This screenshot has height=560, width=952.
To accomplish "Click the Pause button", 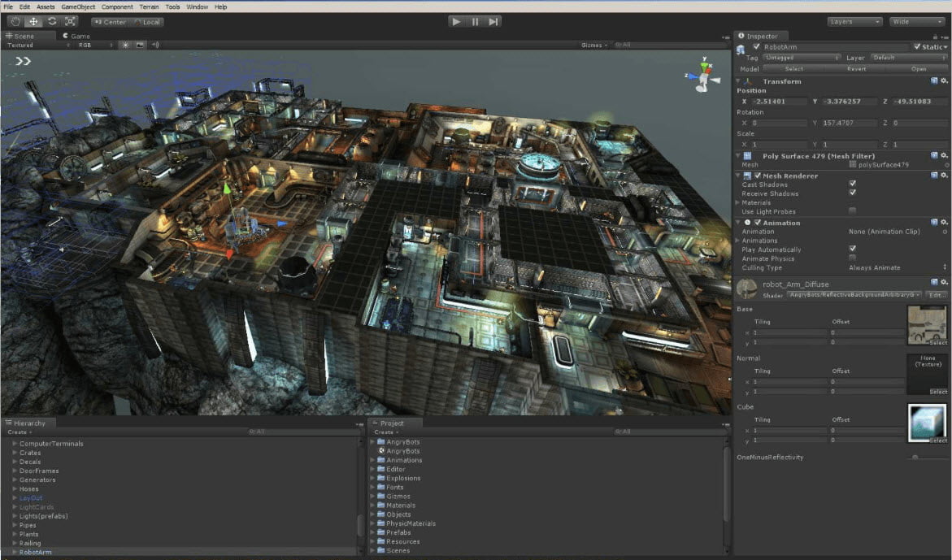I will tap(475, 21).
